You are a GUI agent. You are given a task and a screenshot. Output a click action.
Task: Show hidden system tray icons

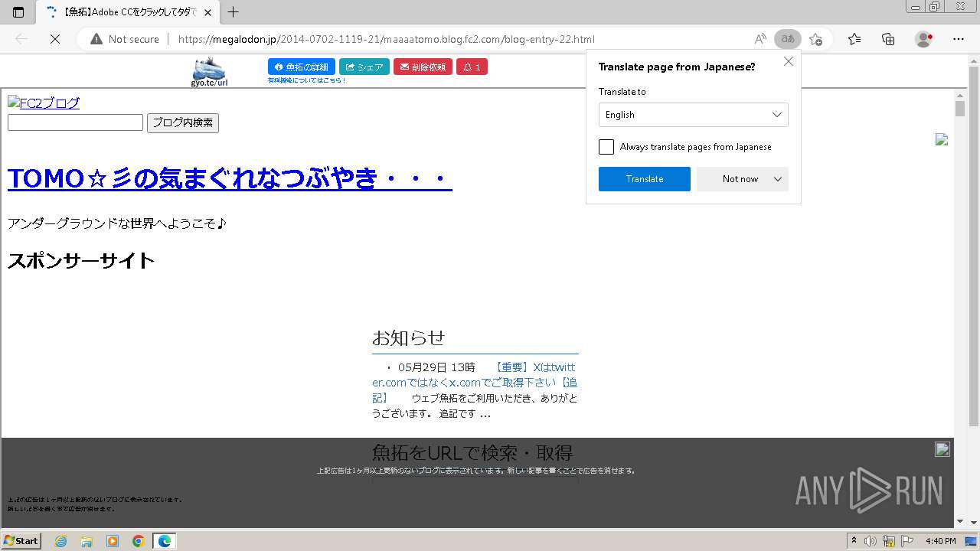tap(854, 541)
